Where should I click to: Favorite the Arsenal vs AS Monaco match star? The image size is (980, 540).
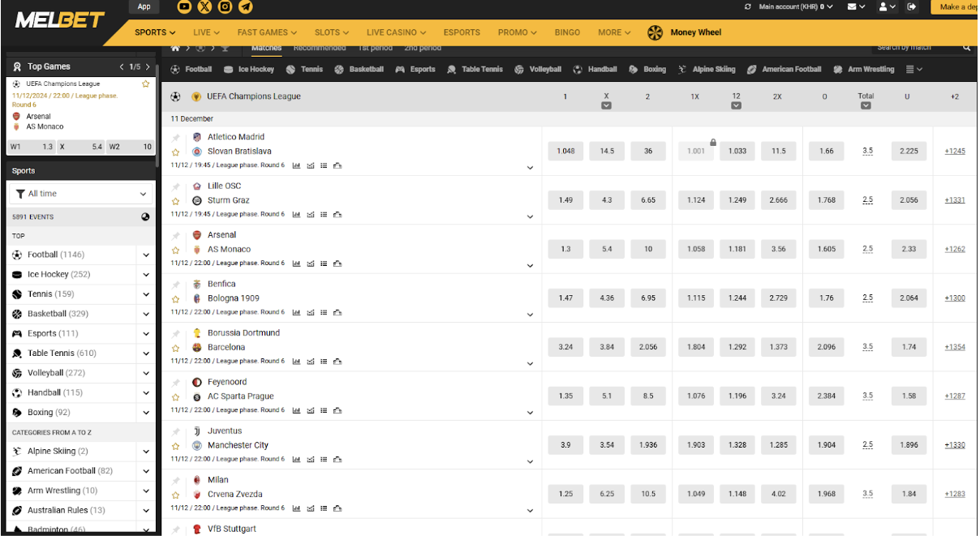175,250
